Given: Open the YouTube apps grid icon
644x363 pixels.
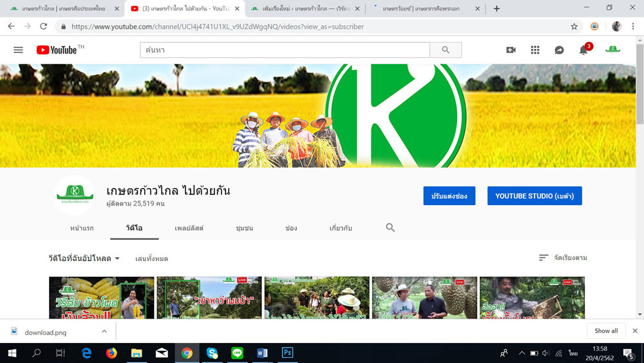Looking at the screenshot, I should point(535,50).
